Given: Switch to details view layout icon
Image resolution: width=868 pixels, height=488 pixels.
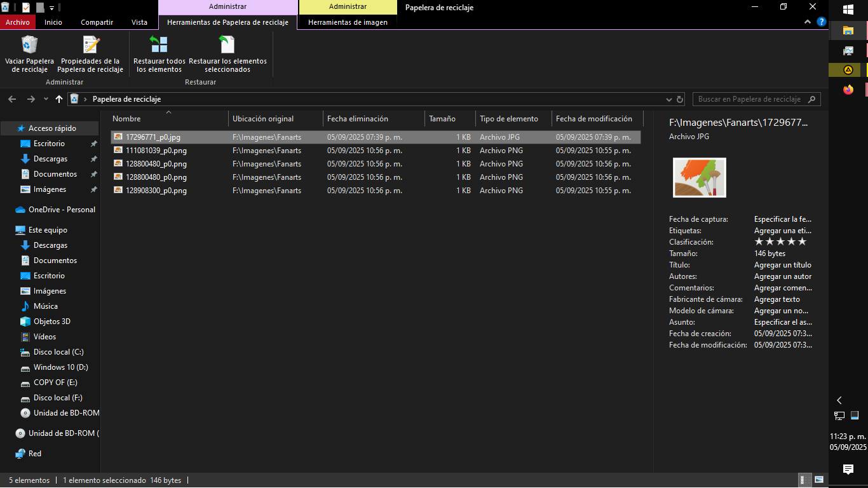Looking at the screenshot, I should [803, 480].
